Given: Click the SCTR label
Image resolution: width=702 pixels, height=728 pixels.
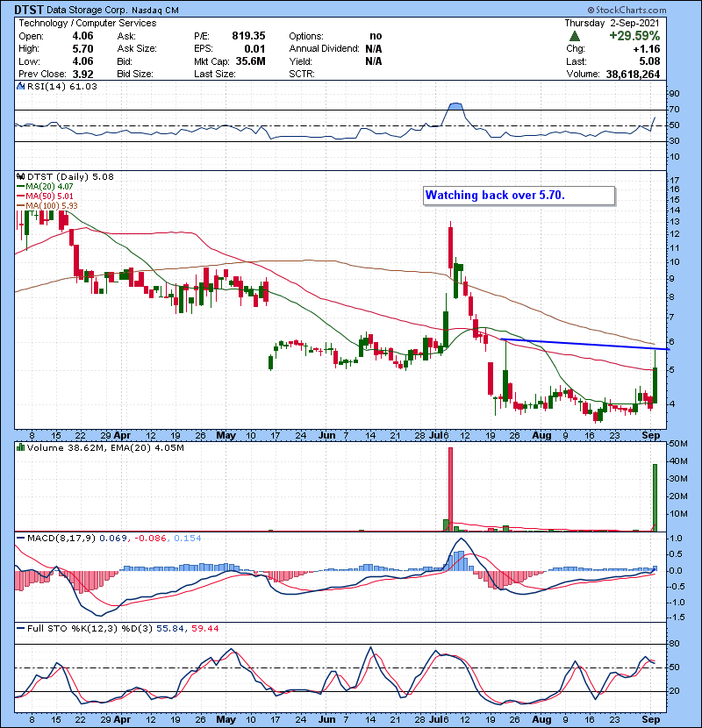Looking at the screenshot, I should (302, 74).
